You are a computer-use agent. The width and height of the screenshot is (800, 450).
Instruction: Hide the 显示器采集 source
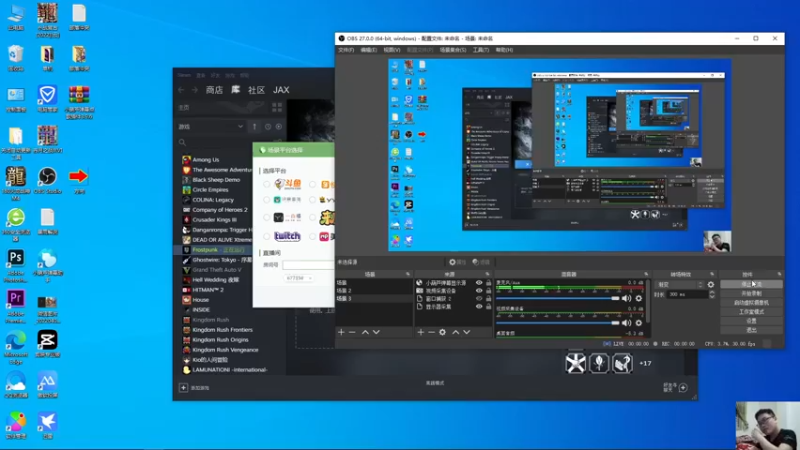[x=479, y=307]
